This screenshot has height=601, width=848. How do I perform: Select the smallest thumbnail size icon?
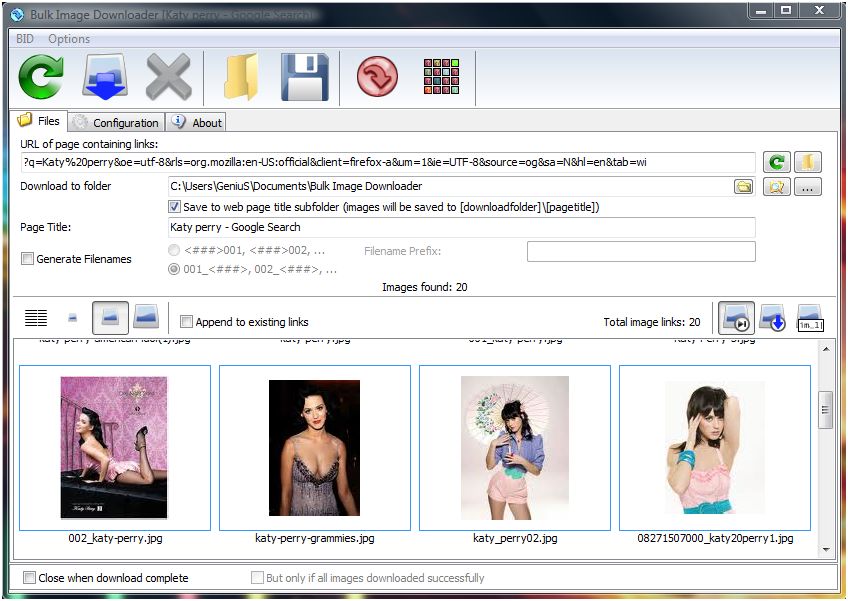pyautogui.click(x=72, y=318)
